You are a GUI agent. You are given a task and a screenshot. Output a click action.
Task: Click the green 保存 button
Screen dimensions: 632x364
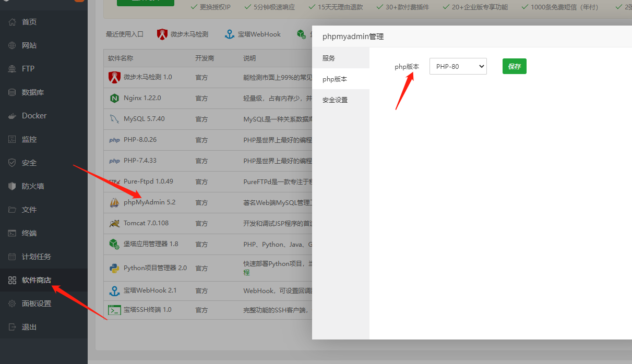[515, 66]
